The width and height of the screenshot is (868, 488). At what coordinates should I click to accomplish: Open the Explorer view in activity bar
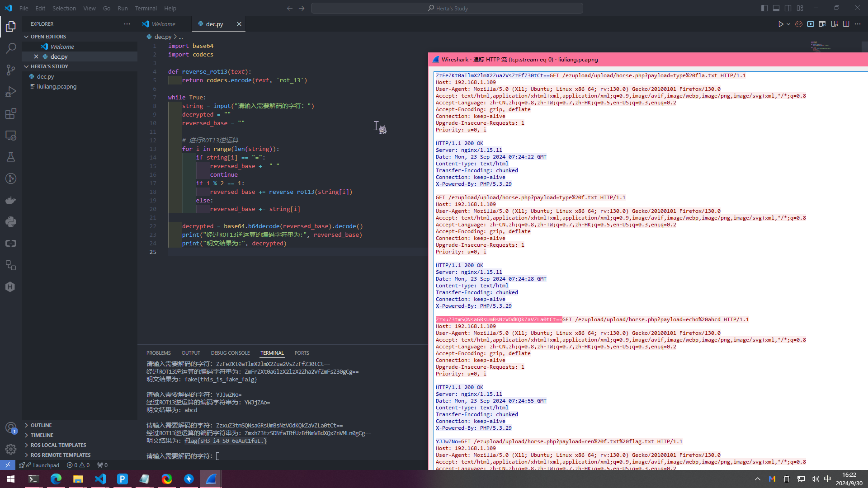click(x=11, y=27)
